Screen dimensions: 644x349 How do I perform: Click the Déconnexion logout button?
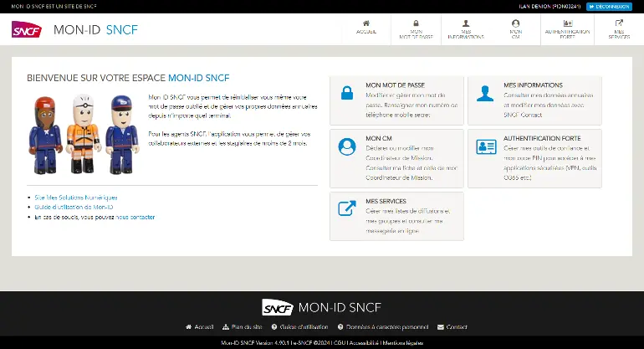pos(609,7)
